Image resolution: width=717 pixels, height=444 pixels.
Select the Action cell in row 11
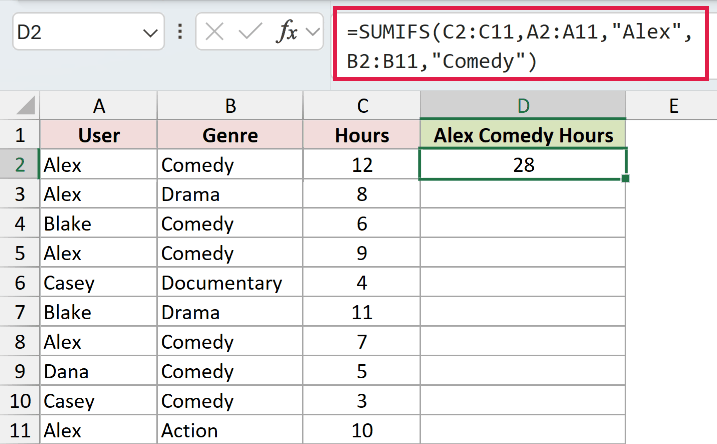pos(230,430)
